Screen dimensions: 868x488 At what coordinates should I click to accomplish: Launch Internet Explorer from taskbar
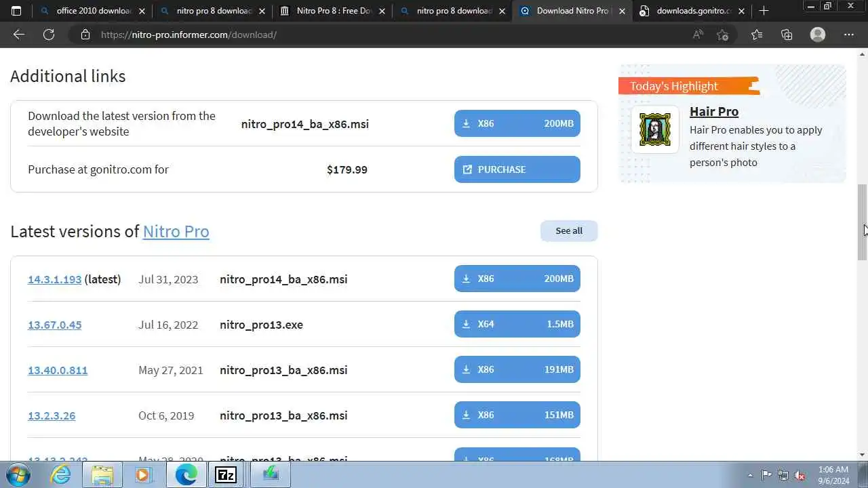pos(61,475)
